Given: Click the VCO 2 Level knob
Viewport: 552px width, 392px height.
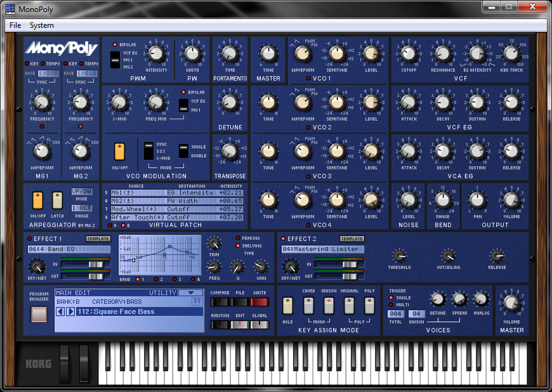Looking at the screenshot, I should [x=371, y=103].
